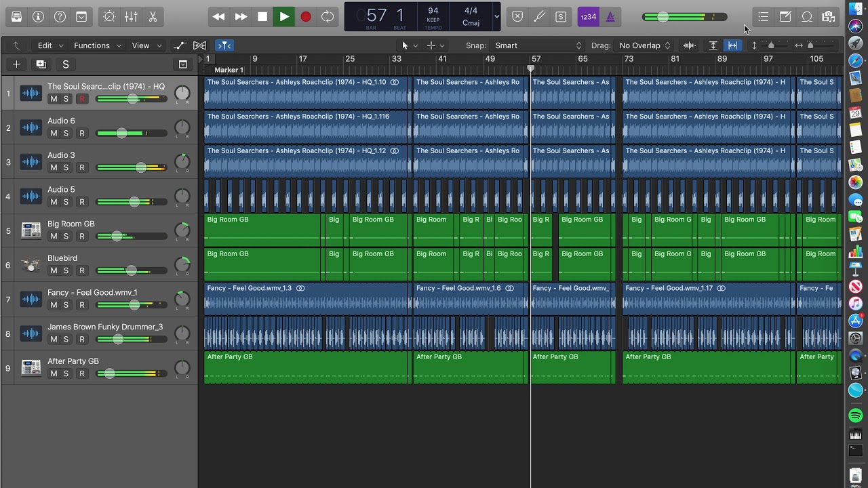Image resolution: width=868 pixels, height=488 pixels.
Task: Toggle Quick Help
Action: point(60,17)
